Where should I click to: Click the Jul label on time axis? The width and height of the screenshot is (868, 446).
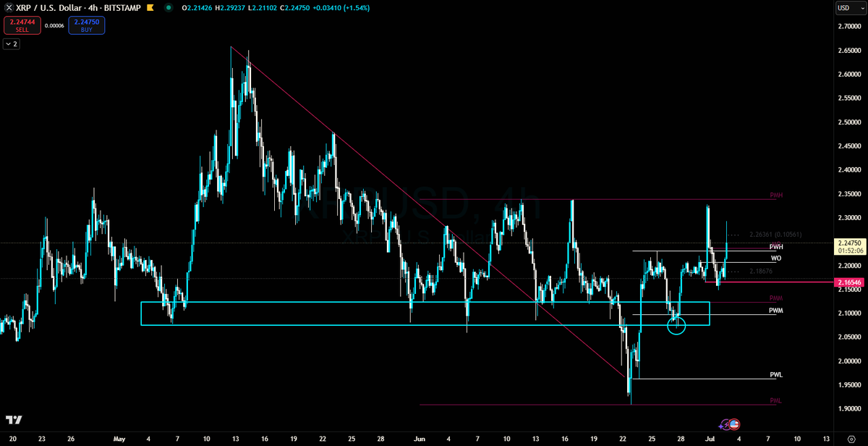(710, 439)
